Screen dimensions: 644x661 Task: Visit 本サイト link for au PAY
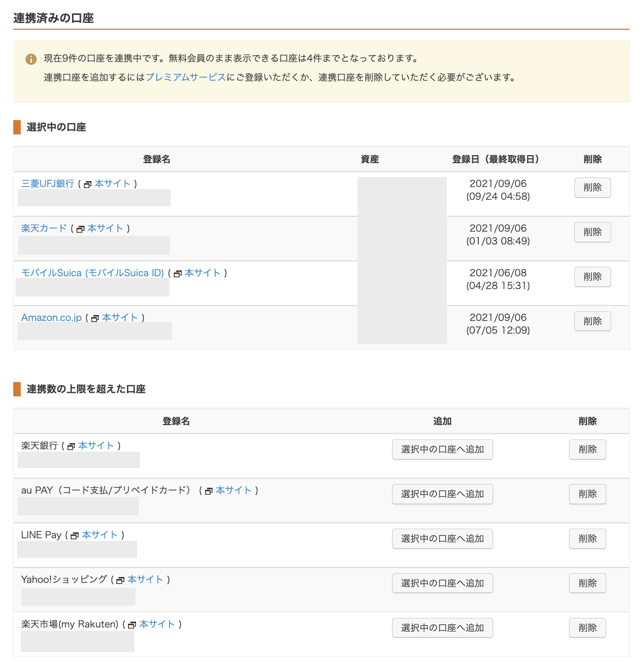point(234,490)
